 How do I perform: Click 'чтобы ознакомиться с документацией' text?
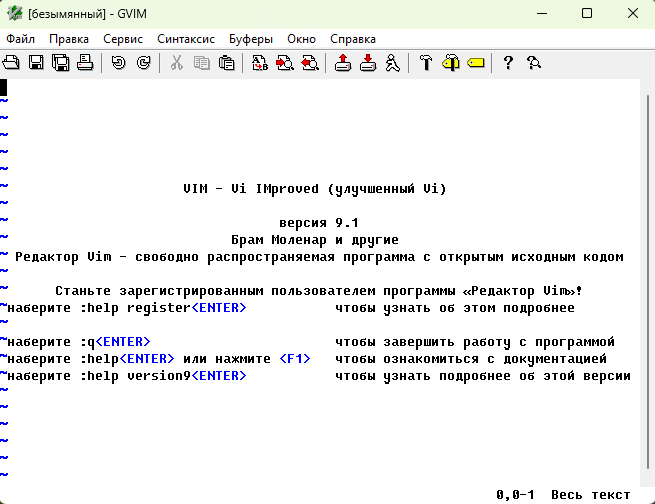(x=471, y=359)
